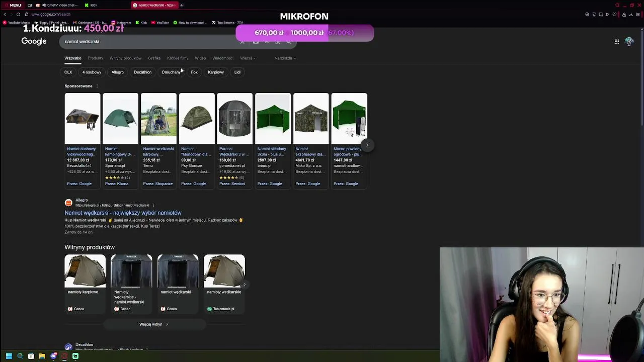Image resolution: width=644 pixels, height=362 pixels.
Task: Select the Allegro filter chip
Action: (118, 72)
